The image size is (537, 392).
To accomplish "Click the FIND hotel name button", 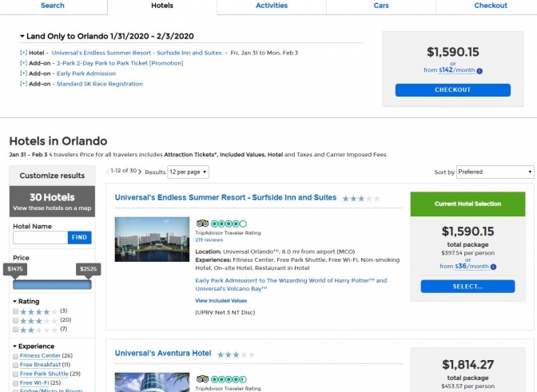I will [79, 237].
